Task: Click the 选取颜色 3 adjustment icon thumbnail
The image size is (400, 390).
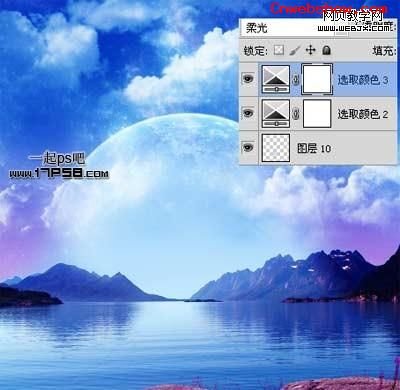Action: [x=276, y=79]
